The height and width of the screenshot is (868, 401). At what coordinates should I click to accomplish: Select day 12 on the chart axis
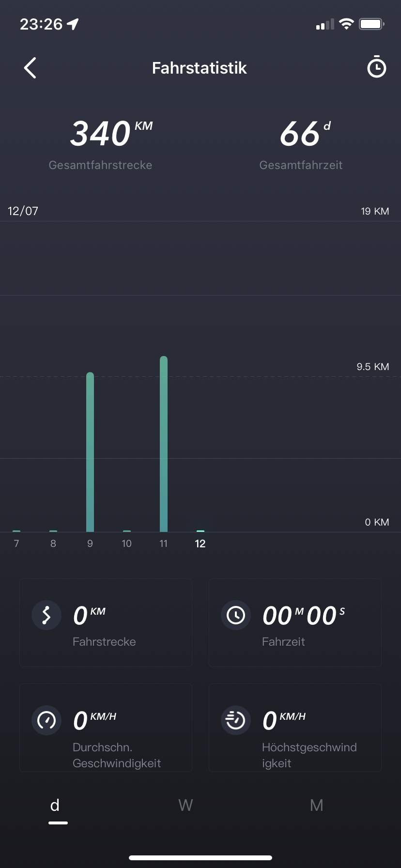(x=200, y=543)
